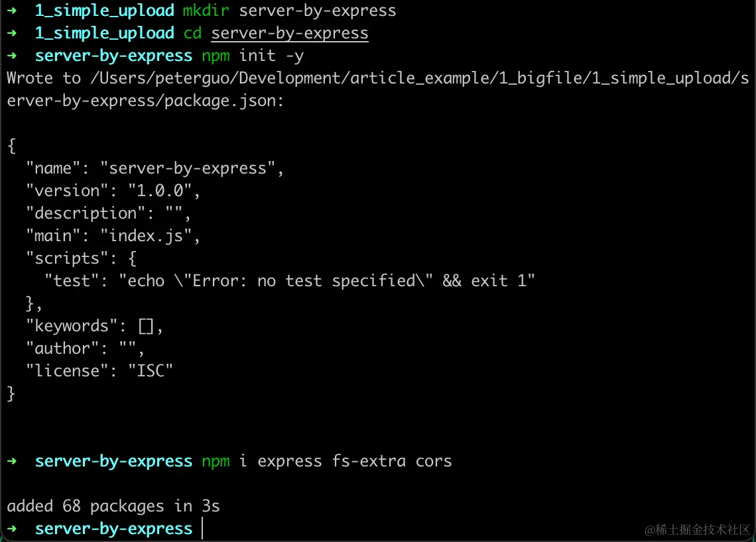Click the final prompt arrow on the last line
The height and width of the screenshot is (542, 756).
coord(12,529)
